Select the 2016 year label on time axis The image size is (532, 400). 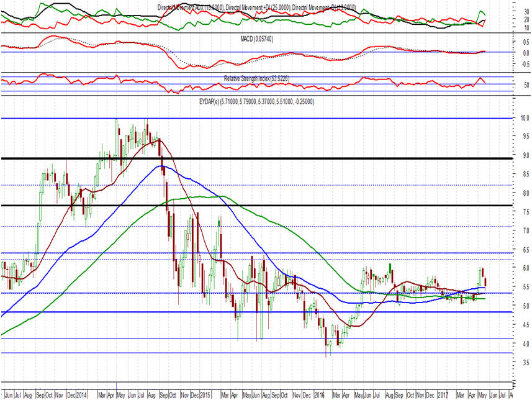tap(320, 395)
